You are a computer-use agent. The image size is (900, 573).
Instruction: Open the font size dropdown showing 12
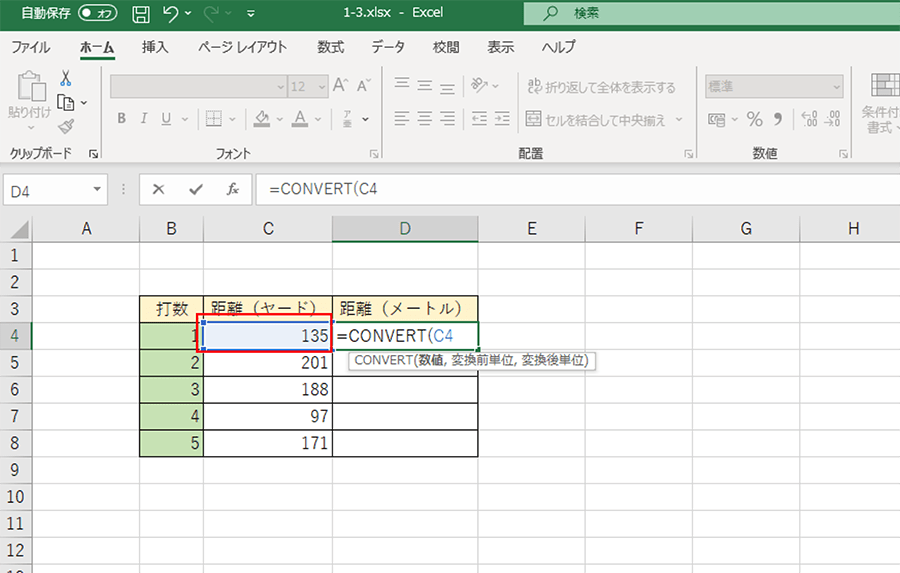coord(322,87)
